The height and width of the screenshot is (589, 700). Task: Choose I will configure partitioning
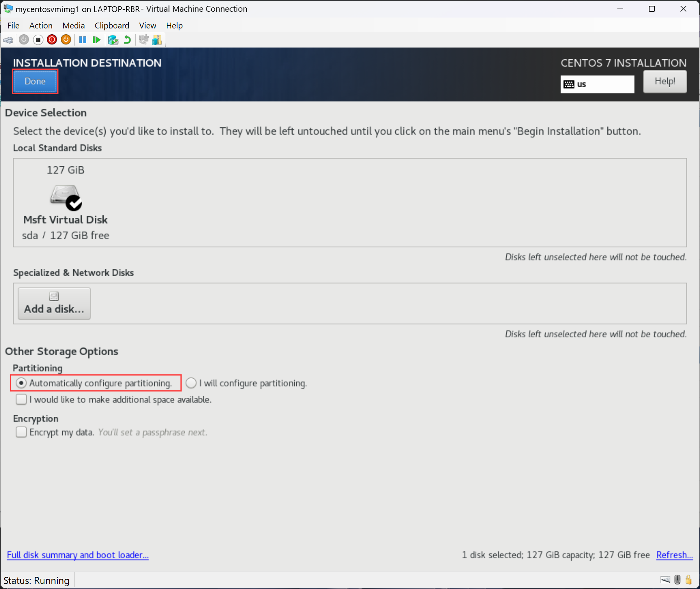click(191, 383)
